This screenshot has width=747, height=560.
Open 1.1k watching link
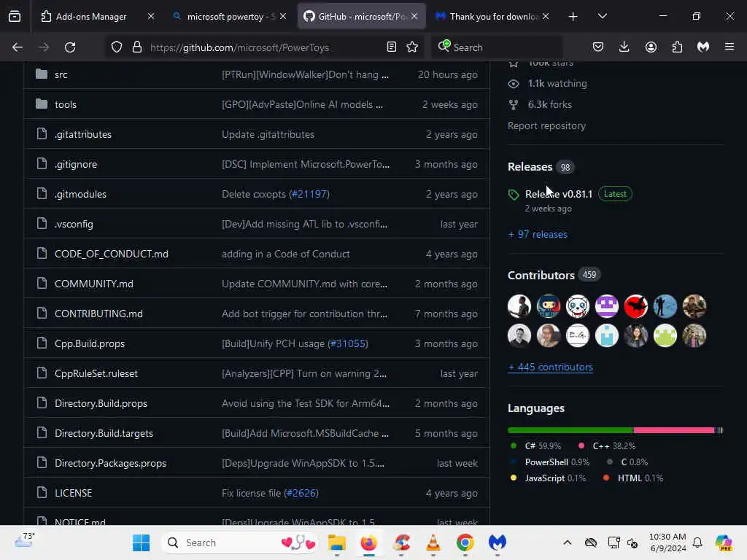tap(557, 83)
